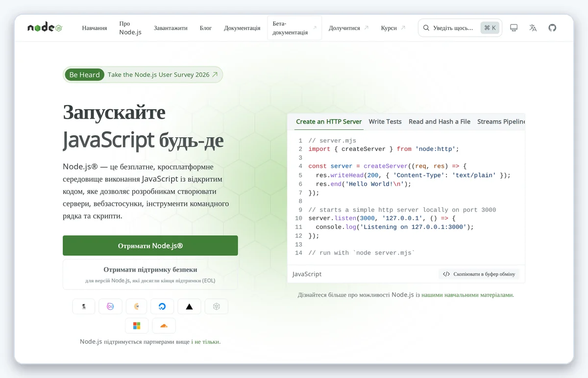Switch to the Write Tests tab
The width and height of the screenshot is (588, 378).
point(385,122)
